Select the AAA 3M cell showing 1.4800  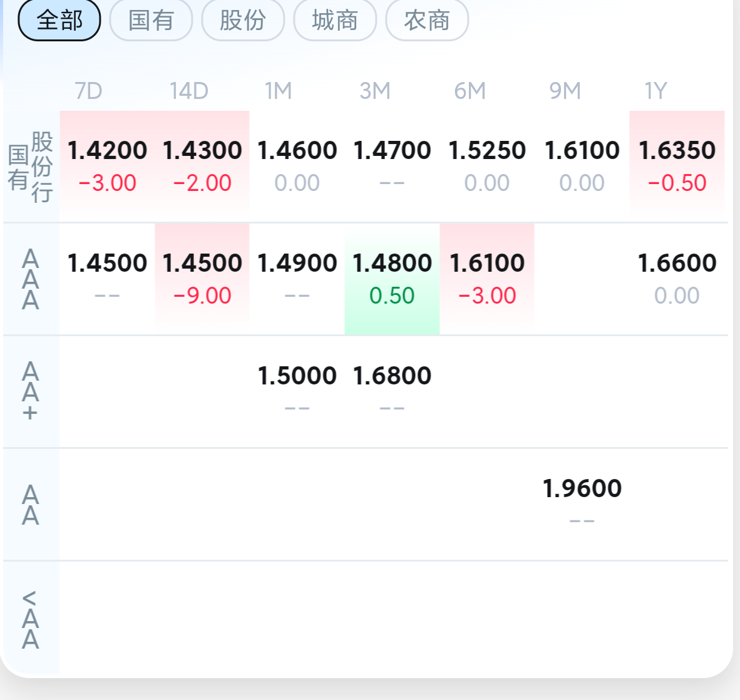tap(392, 279)
